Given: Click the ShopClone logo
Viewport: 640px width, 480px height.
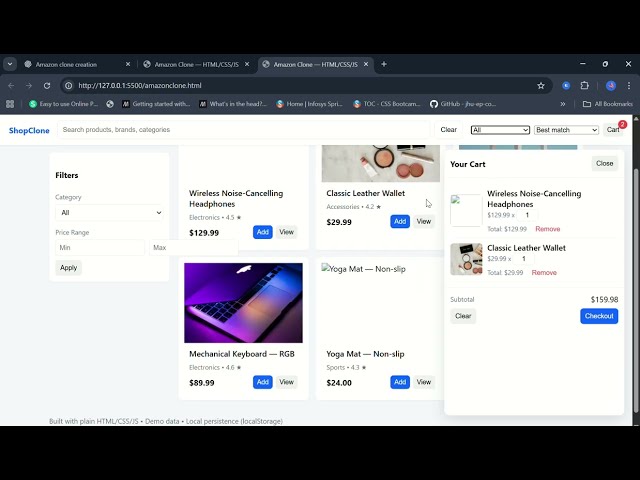Looking at the screenshot, I should pos(29,130).
